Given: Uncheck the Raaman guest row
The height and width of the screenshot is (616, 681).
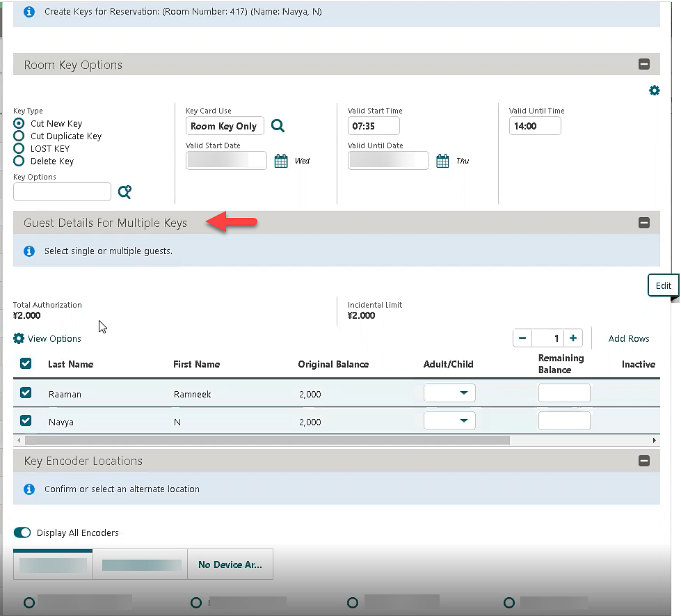Looking at the screenshot, I should tap(26, 393).
